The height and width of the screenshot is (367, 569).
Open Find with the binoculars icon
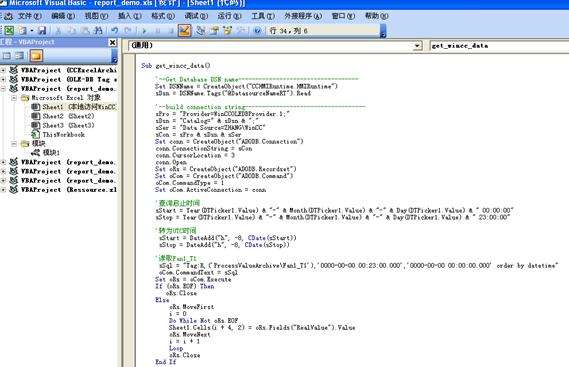98,30
